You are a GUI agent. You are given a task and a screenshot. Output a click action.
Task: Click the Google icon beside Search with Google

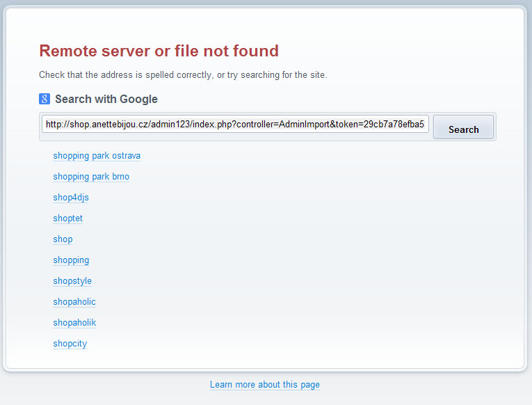45,99
